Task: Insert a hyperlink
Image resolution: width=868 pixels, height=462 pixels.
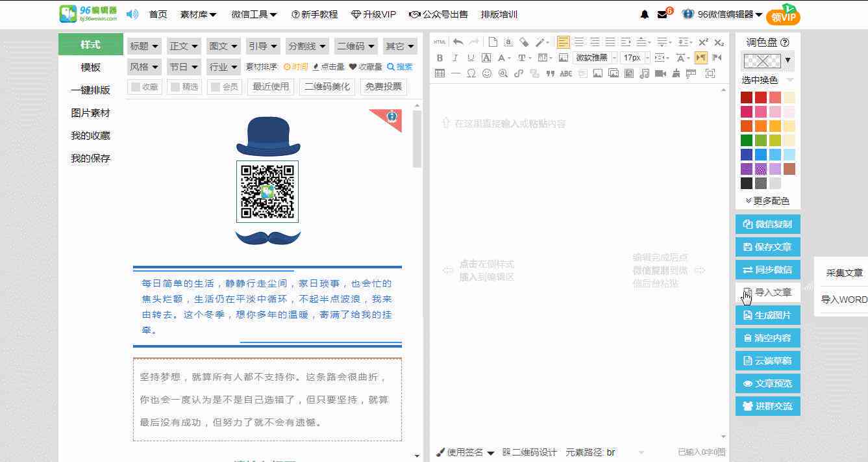Action: (519, 73)
